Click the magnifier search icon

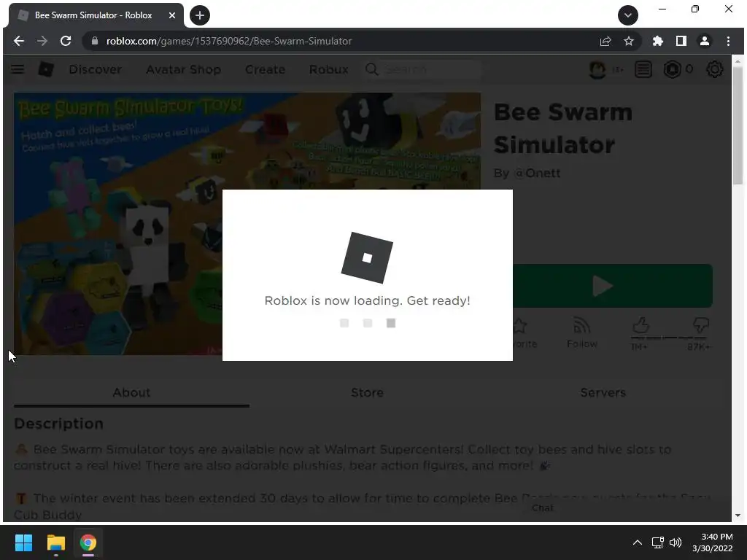pyautogui.click(x=371, y=69)
